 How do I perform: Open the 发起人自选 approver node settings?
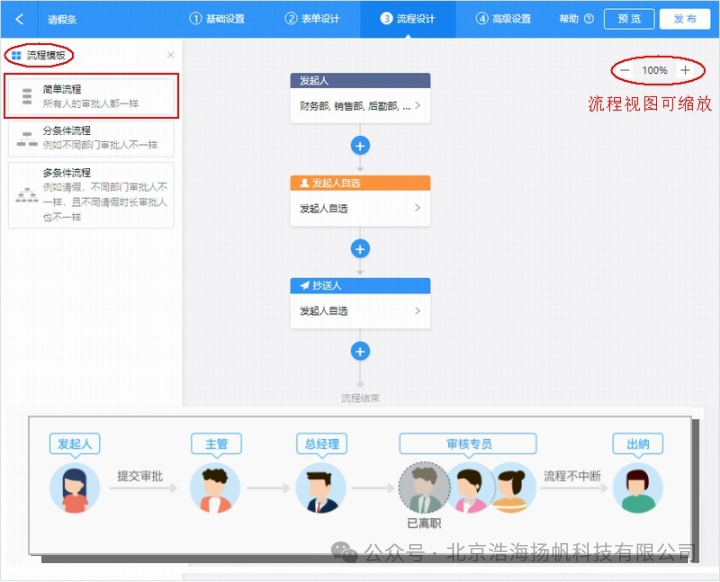360,209
